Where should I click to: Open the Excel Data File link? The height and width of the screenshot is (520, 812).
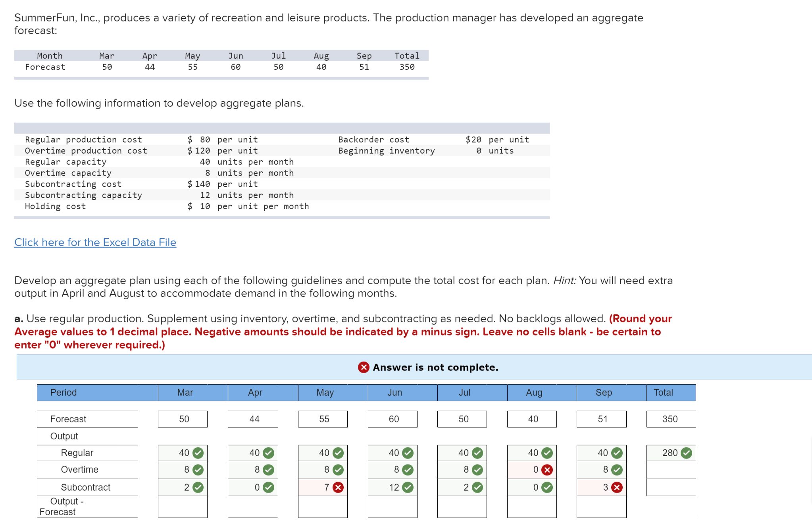(95, 242)
